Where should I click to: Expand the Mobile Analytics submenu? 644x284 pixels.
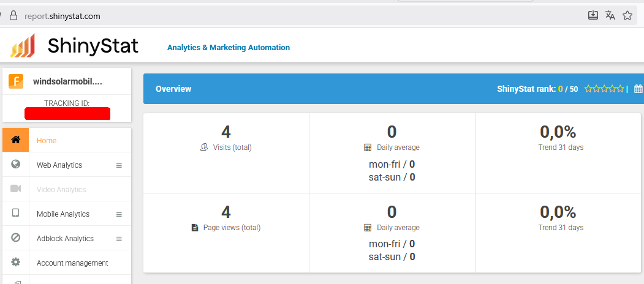point(119,214)
